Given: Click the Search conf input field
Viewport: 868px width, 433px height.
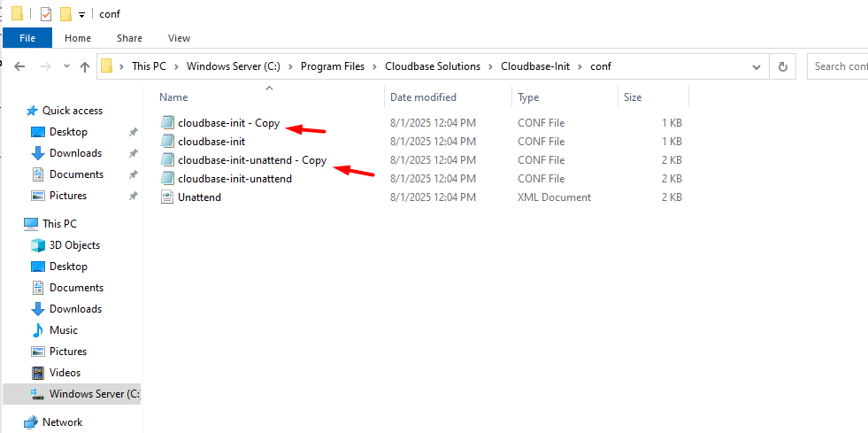Looking at the screenshot, I should click(839, 66).
